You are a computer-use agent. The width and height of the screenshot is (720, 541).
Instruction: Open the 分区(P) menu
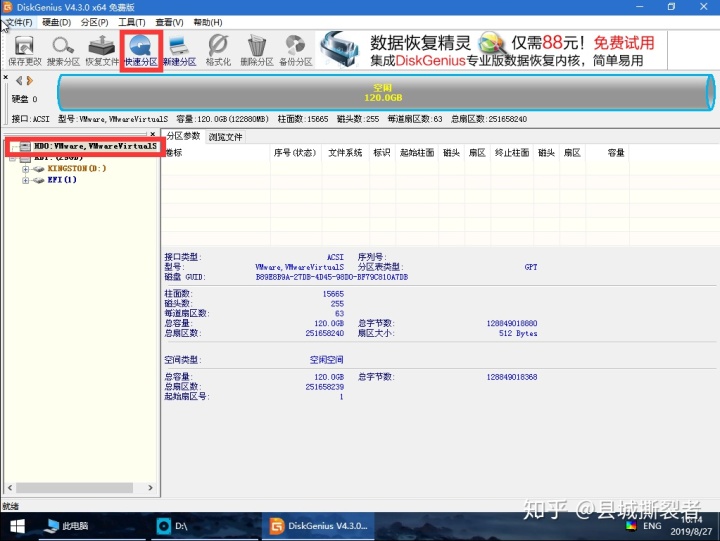click(x=95, y=23)
